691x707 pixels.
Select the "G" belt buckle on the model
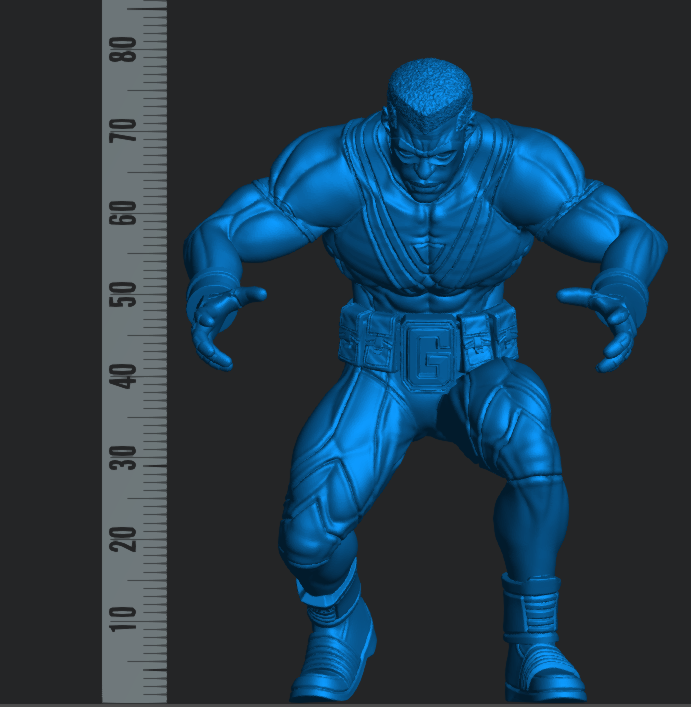[429, 354]
